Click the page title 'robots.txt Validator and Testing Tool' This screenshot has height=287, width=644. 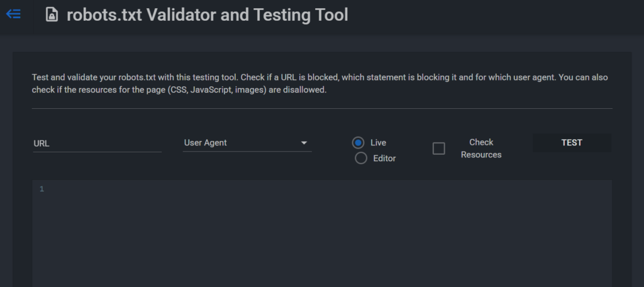tap(208, 15)
